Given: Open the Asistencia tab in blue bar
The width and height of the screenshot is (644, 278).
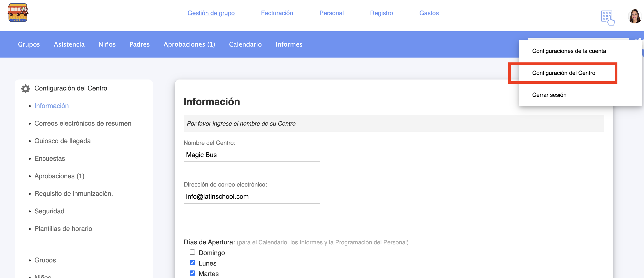Looking at the screenshot, I should [x=69, y=44].
